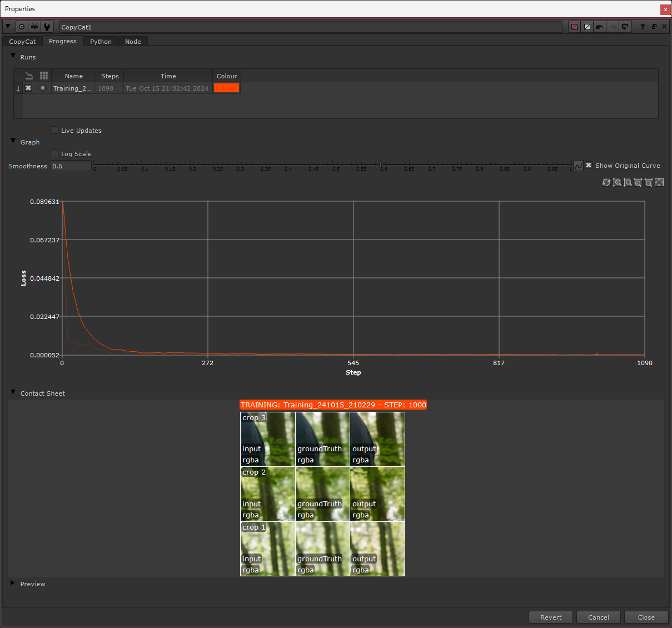
Task: Click the center-node target icon
Action: (x=22, y=27)
